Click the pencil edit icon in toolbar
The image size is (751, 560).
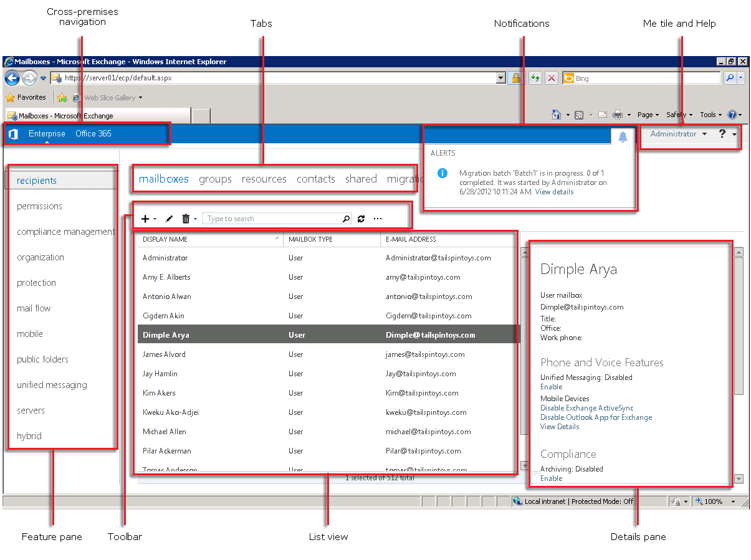click(x=169, y=219)
